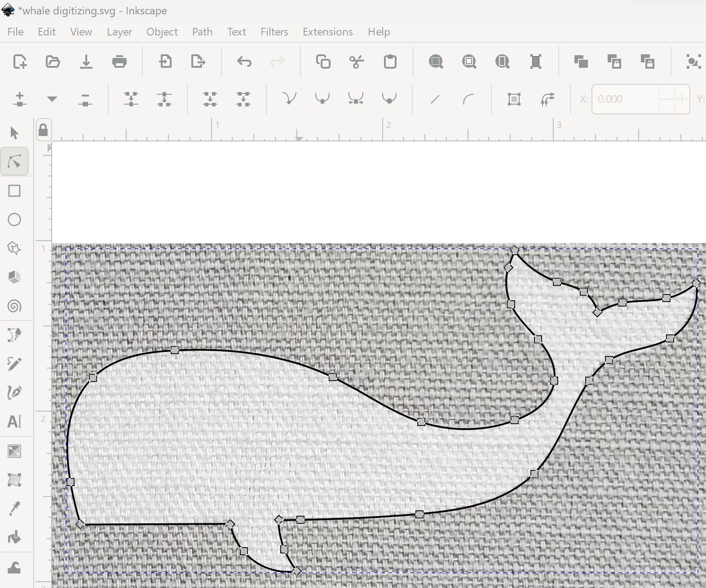Create a clone of the selection
The height and width of the screenshot is (588, 706).
click(614, 61)
